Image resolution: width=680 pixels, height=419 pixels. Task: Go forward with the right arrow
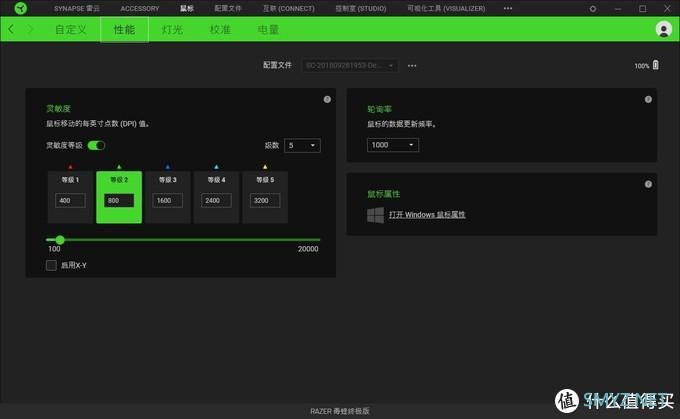[30, 29]
